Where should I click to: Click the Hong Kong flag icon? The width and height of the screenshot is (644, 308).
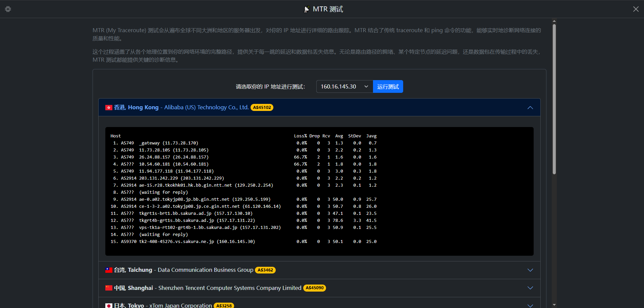click(109, 108)
